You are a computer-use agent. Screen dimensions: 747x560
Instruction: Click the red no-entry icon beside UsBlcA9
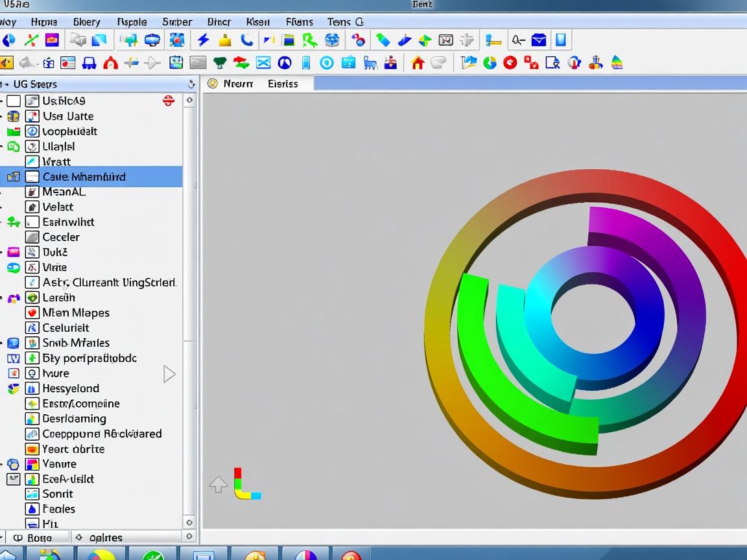pyautogui.click(x=168, y=100)
